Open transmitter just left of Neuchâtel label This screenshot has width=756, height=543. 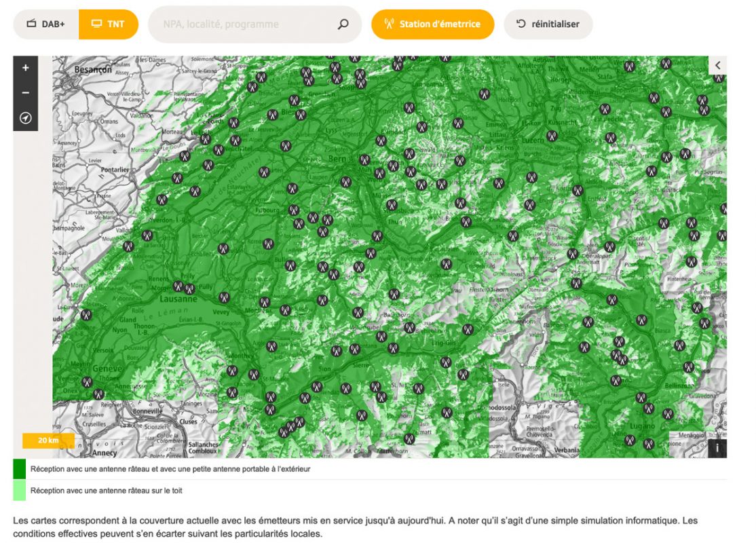tap(219, 150)
